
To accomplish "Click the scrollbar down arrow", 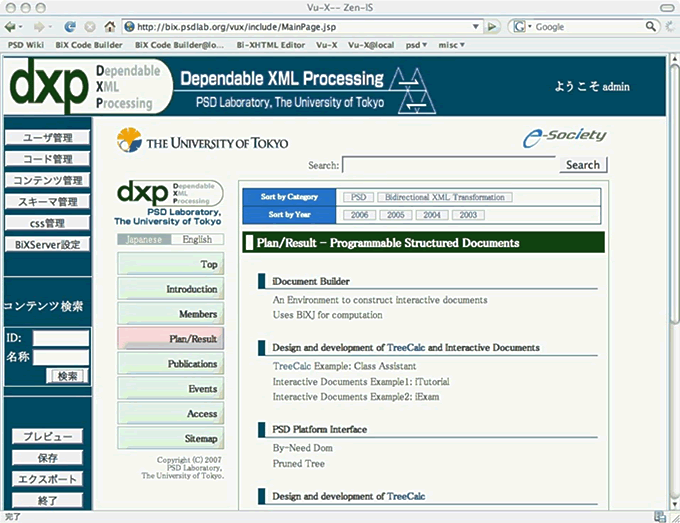I will coord(674,504).
